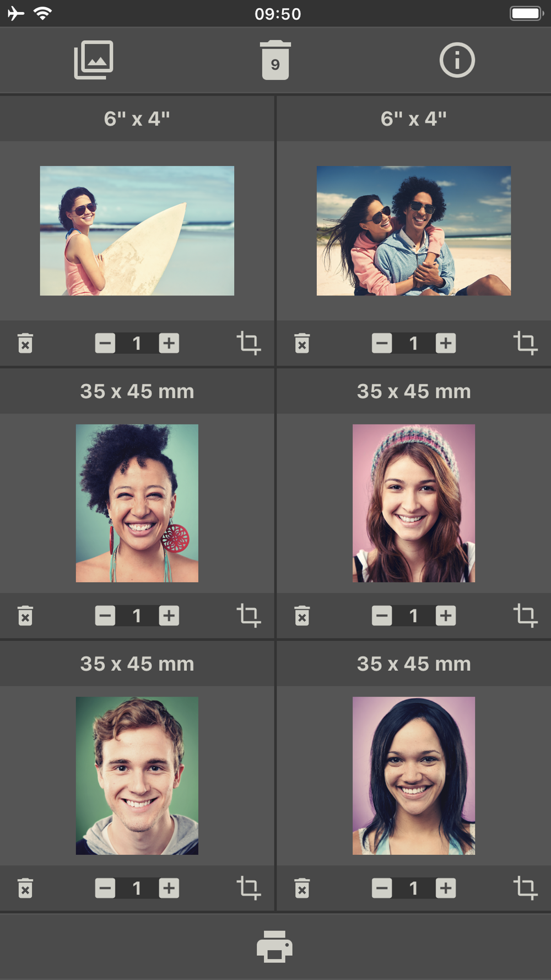Tap 35 x 45 mm label above beanie woman
The image size is (551, 980).
tap(414, 391)
